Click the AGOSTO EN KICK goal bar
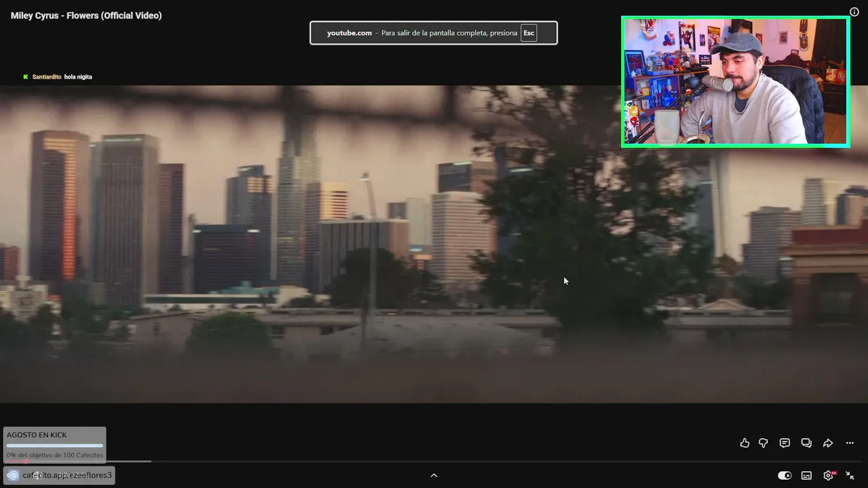The height and width of the screenshot is (488, 868). 55,445
